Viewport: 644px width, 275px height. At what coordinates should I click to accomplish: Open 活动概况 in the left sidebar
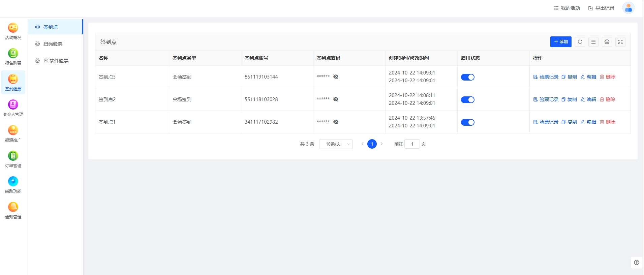(13, 31)
